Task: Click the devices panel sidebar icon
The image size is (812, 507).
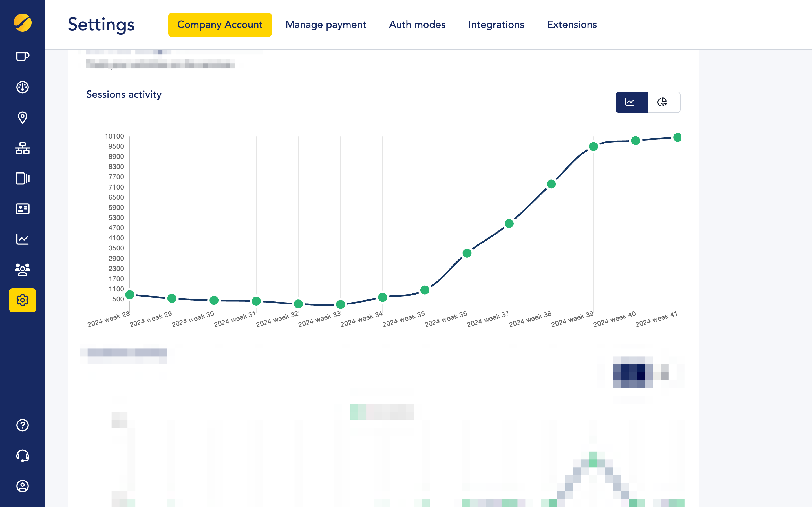Action: (23, 178)
